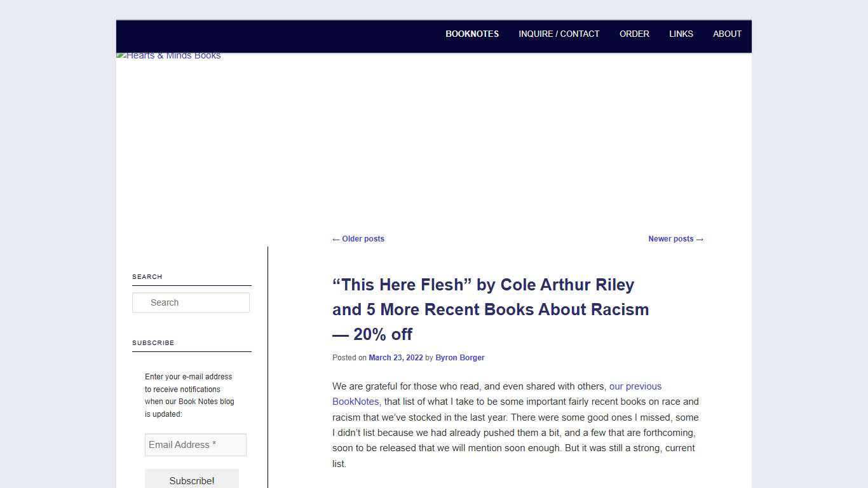Viewport: 868px width, 488px height.
Task: Click the Email Address input box
Action: tap(195, 445)
